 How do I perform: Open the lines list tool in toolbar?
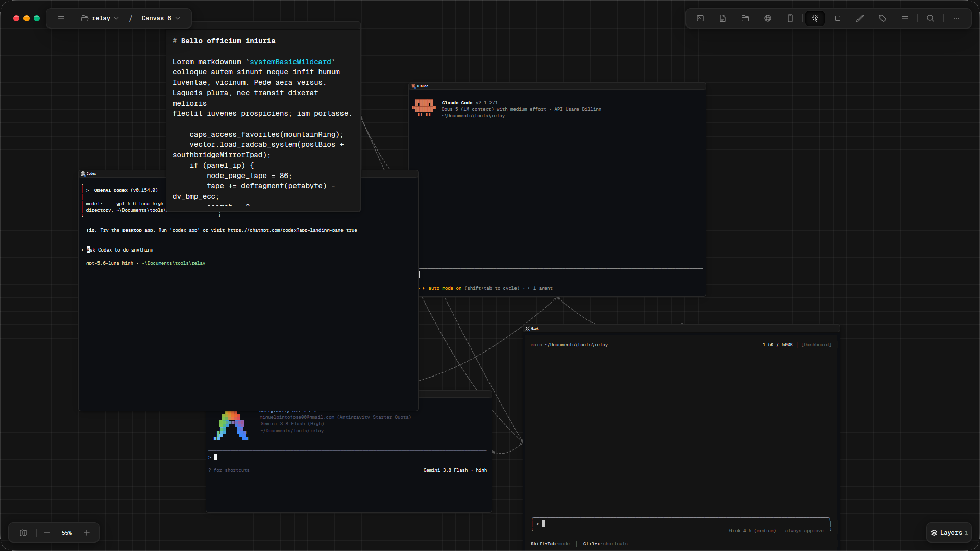coord(905,18)
